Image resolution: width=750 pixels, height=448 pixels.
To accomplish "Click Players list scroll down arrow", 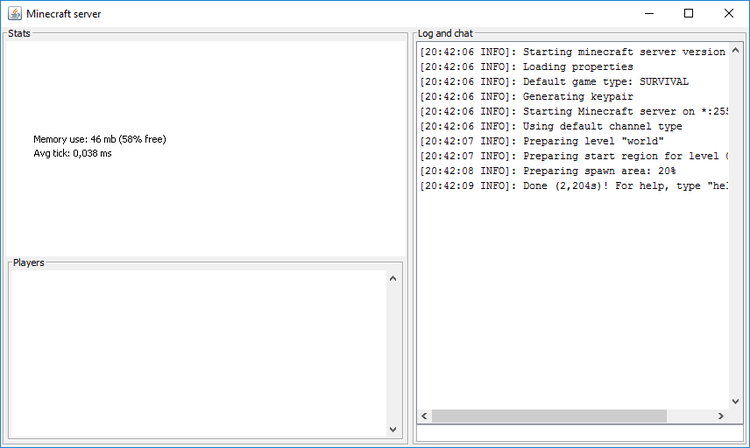I will (393, 429).
